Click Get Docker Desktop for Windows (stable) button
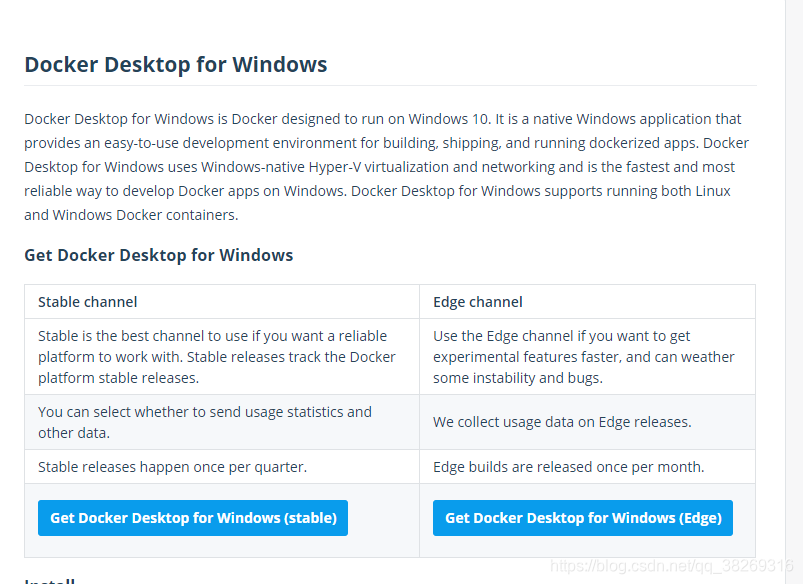This screenshot has height=584, width=803. click(193, 518)
